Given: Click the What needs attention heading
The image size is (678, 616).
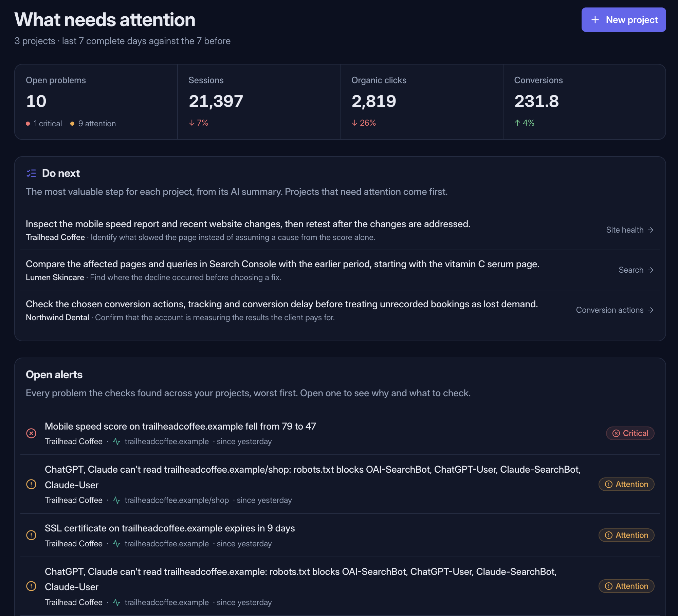Looking at the screenshot, I should click(x=105, y=20).
